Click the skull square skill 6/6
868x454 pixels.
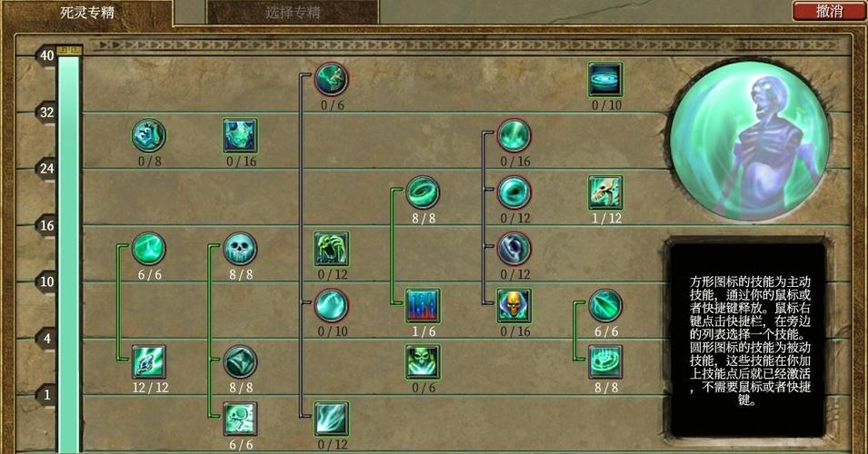(240, 419)
